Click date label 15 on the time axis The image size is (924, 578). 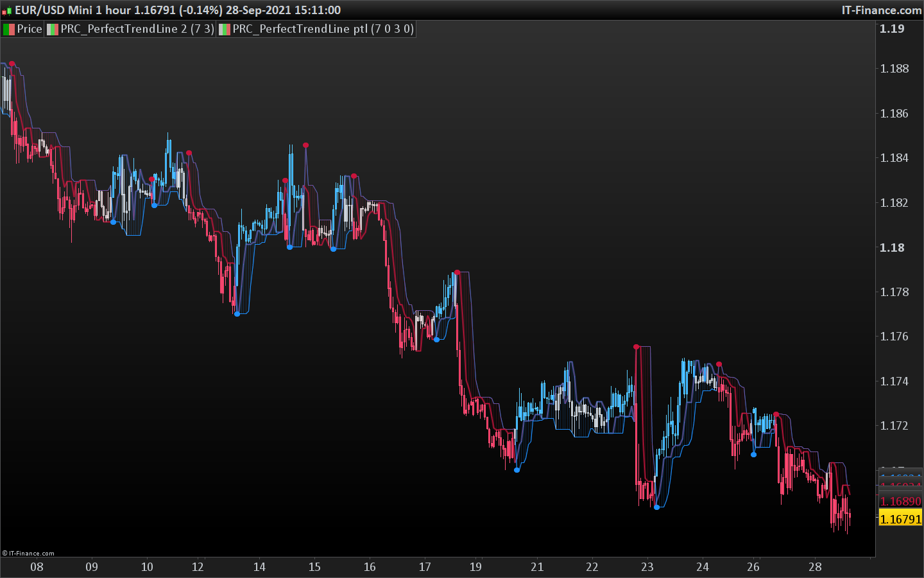314,567
